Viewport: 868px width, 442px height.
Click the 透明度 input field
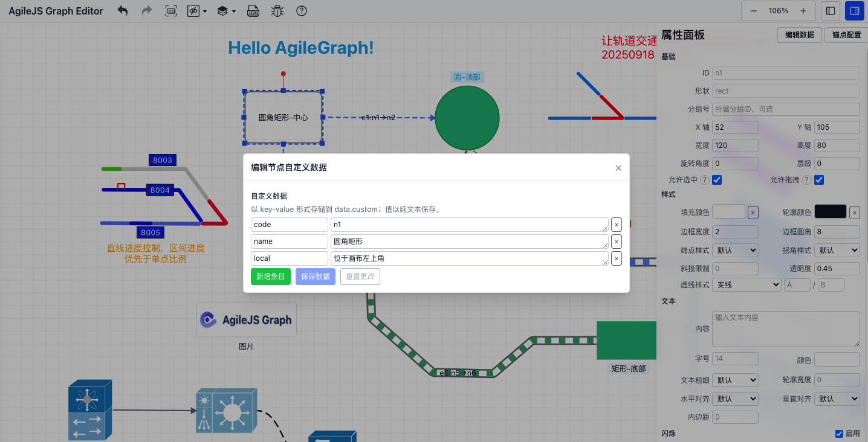click(837, 269)
